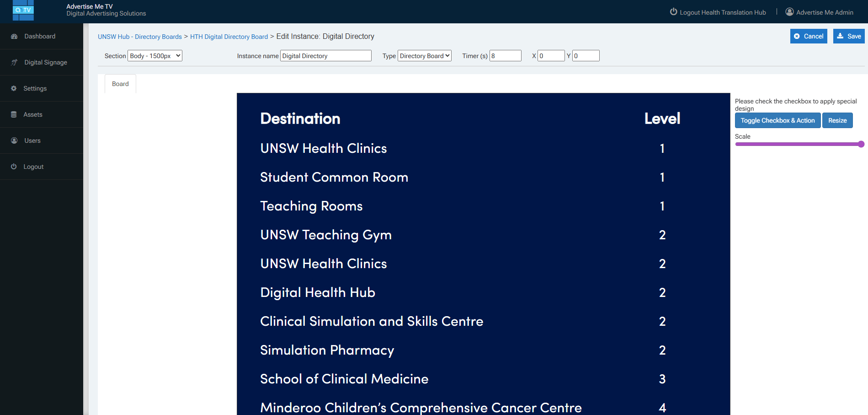Follow the HTH Digital Directory Board link
This screenshot has width=868, height=415.
[x=229, y=37]
